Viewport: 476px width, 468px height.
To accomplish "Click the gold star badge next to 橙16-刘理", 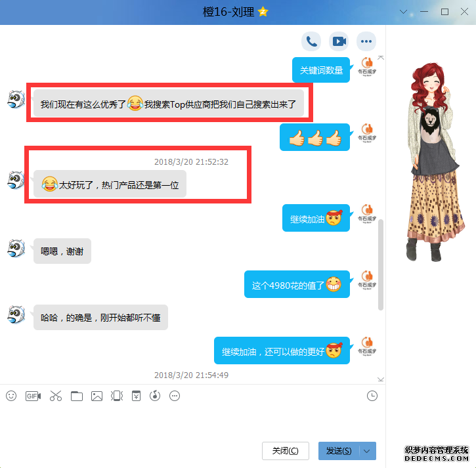I will click(x=263, y=12).
